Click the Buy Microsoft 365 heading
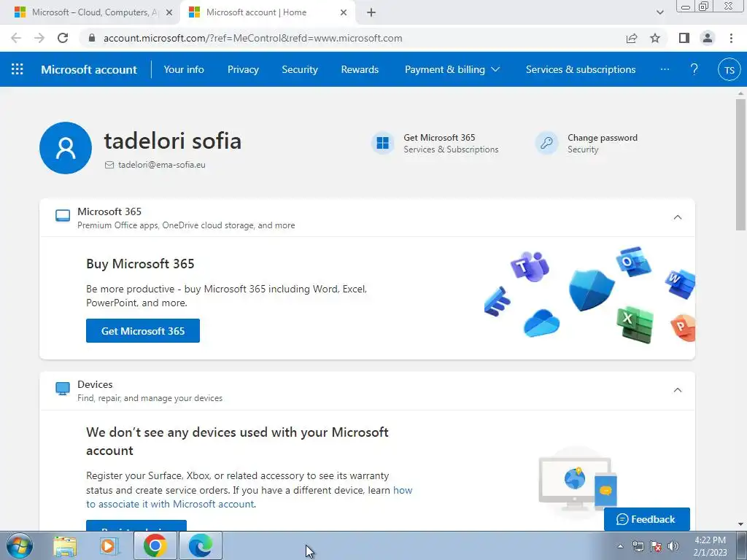Viewport: 747px width, 560px height. pos(140,264)
